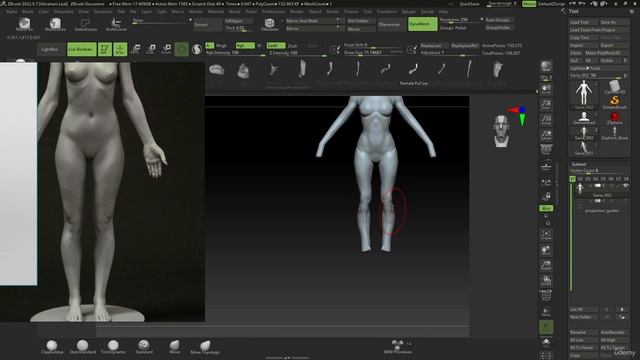Toggle eye visibility of first subtool
Screen dimensions: 640x360
pyautogui.click(x=625, y=186)
